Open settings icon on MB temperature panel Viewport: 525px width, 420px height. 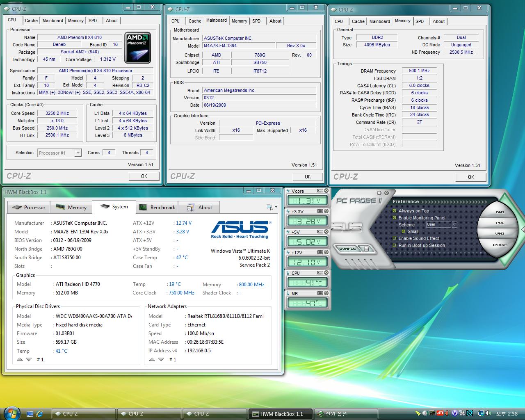click(320, 293)
